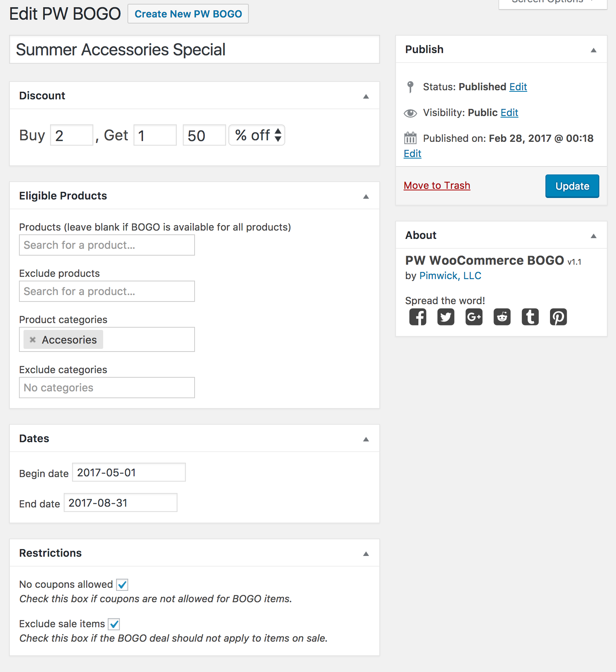Collapse the Eligible Products panel

(366, 196)
